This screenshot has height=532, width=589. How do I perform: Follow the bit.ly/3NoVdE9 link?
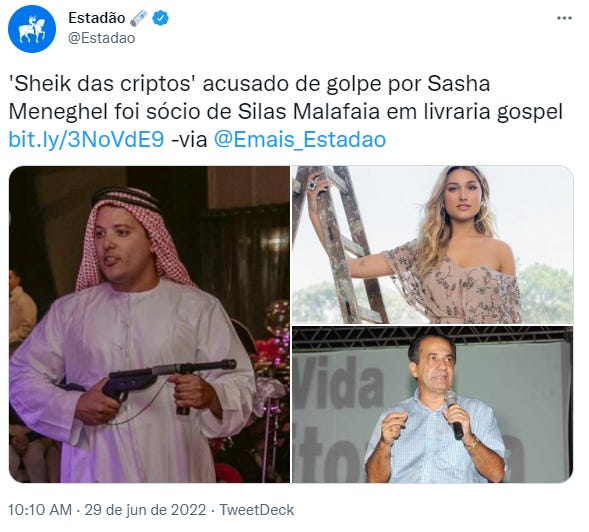[x=86, y=139]
